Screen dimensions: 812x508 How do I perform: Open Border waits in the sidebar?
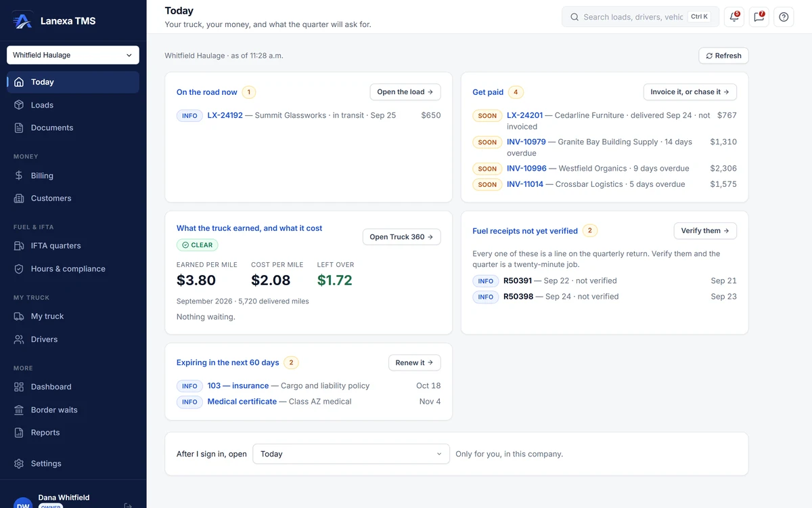tap(73, 410)
